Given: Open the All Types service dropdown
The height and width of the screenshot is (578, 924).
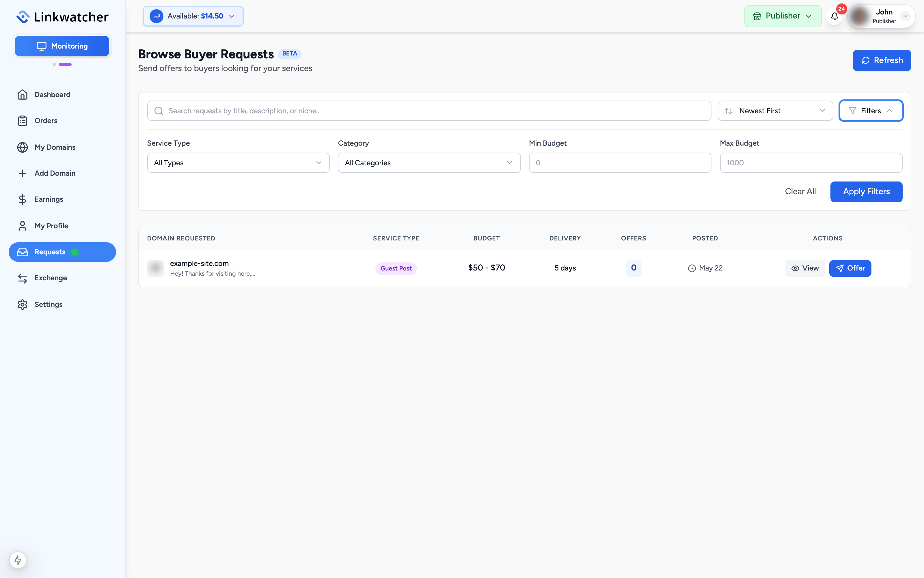Looking at the screenshot, I should point(238,163).
